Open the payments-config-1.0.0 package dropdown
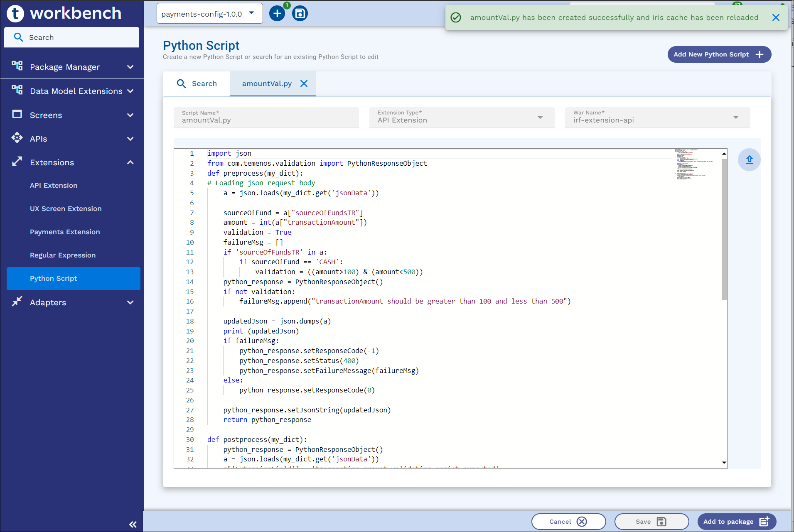 (x=209, y=14)
